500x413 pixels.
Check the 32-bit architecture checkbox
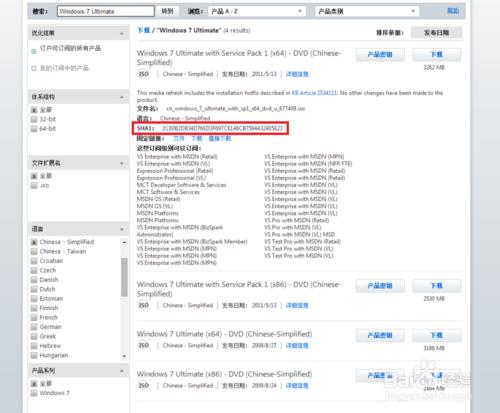(x=34, y=119)
